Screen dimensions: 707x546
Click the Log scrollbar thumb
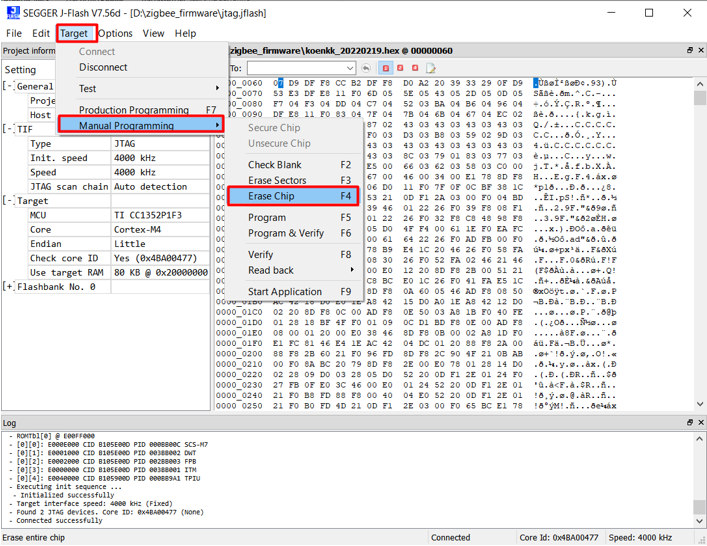point(699,506)
